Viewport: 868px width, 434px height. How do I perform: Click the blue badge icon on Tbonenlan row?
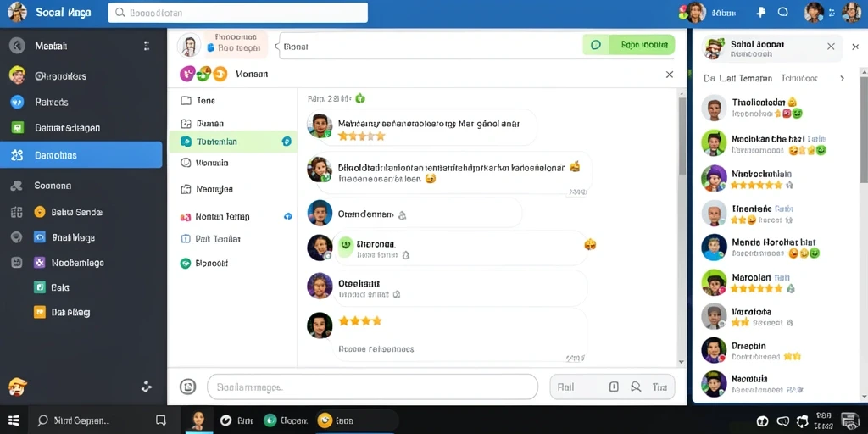(287, 142)
